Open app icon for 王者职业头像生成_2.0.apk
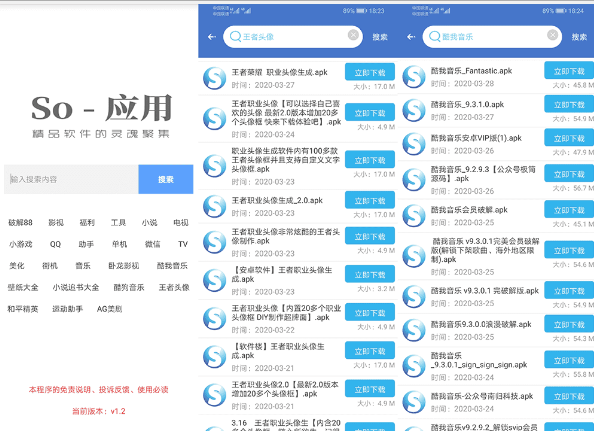 (214, 206)
